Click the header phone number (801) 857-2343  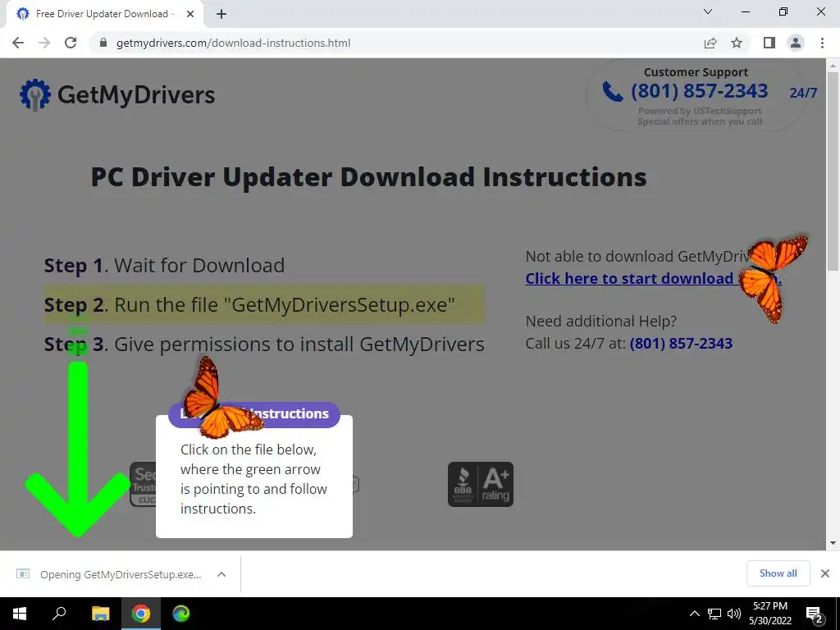(699, 91)
